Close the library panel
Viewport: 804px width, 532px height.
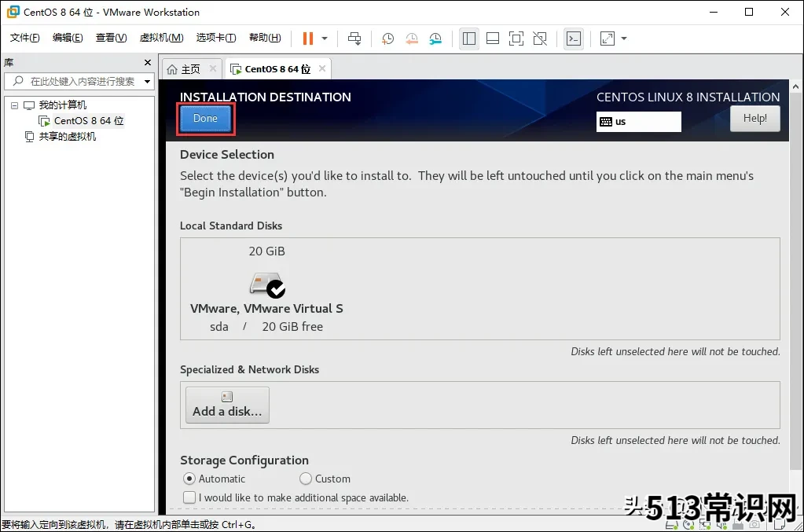coord(148,63)
